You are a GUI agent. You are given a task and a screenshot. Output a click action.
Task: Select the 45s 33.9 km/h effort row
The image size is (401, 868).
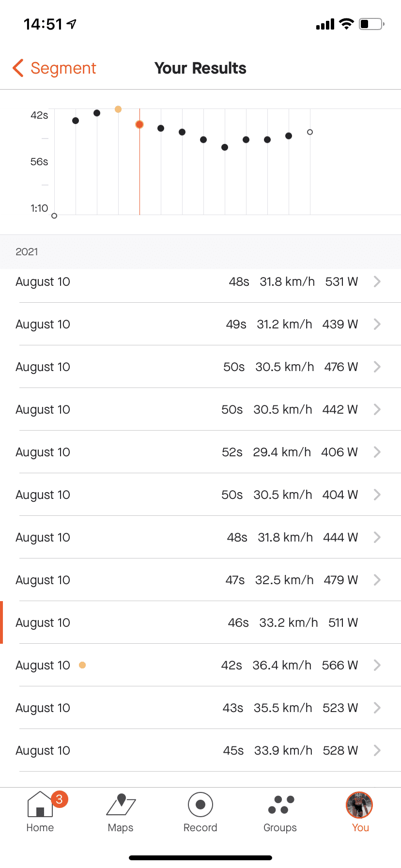point(200,750)
